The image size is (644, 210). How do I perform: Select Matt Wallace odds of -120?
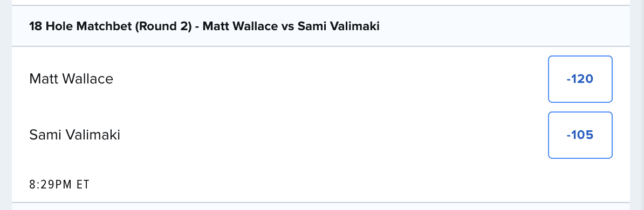tap(580, 79)
